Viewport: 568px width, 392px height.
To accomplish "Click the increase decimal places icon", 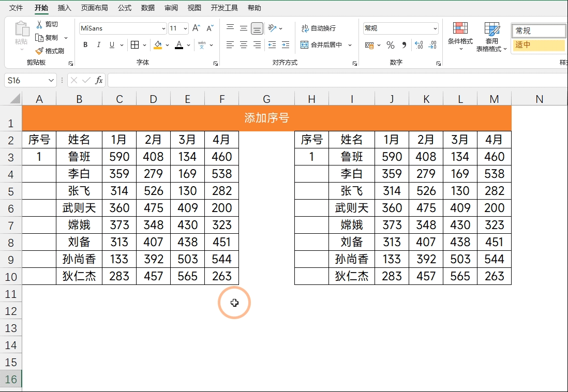I will tap(418, 46).
